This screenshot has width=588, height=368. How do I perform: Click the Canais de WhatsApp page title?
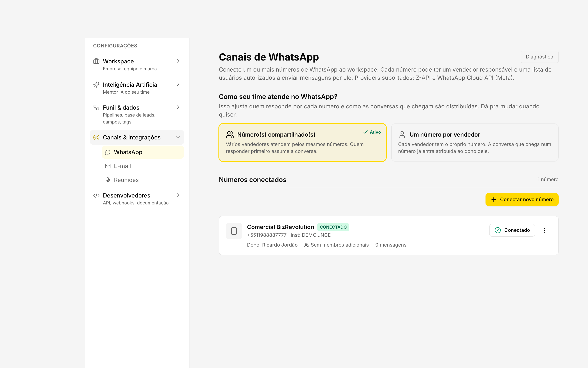point(269,57)
